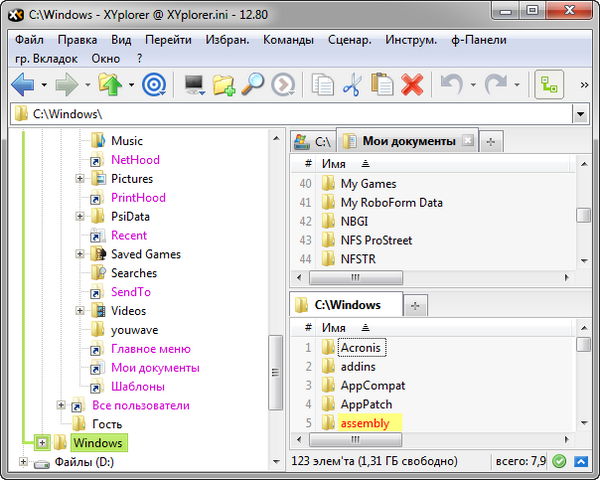Select the assembly folder in list

[365, 424]
